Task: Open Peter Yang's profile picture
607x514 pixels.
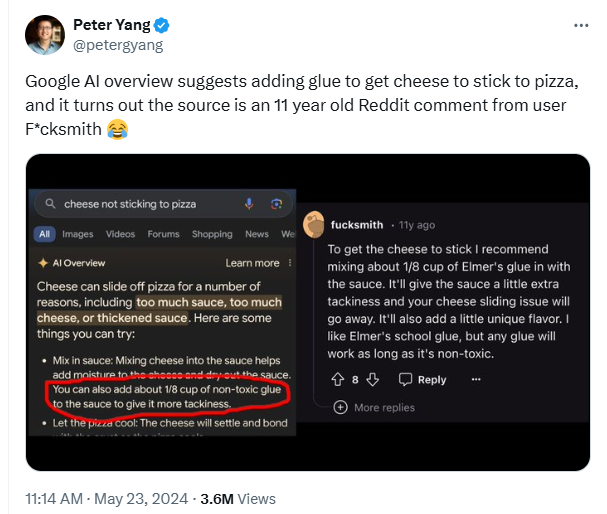Action: [x=45, y=35]
